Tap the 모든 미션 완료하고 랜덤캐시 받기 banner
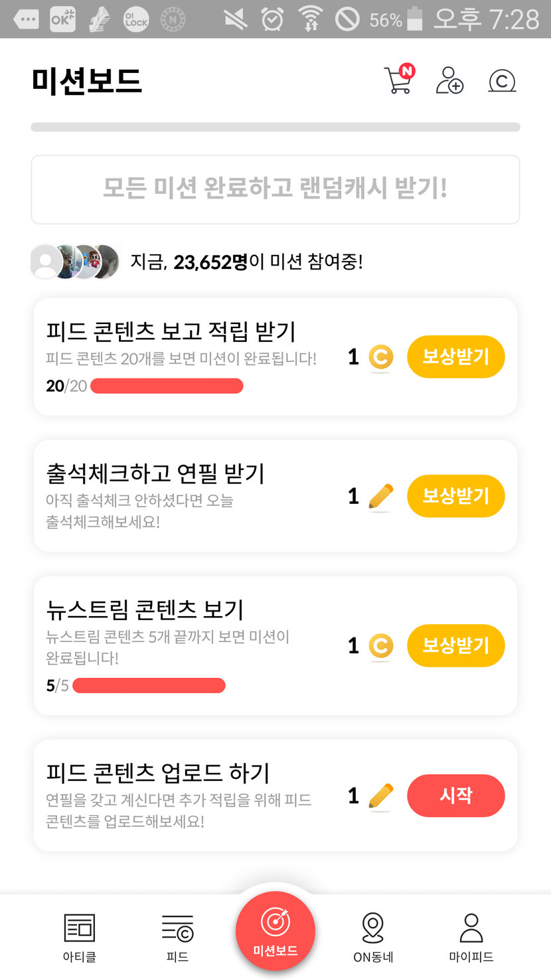Viewport: 551px width, 980px height. [x=275, y=189]
